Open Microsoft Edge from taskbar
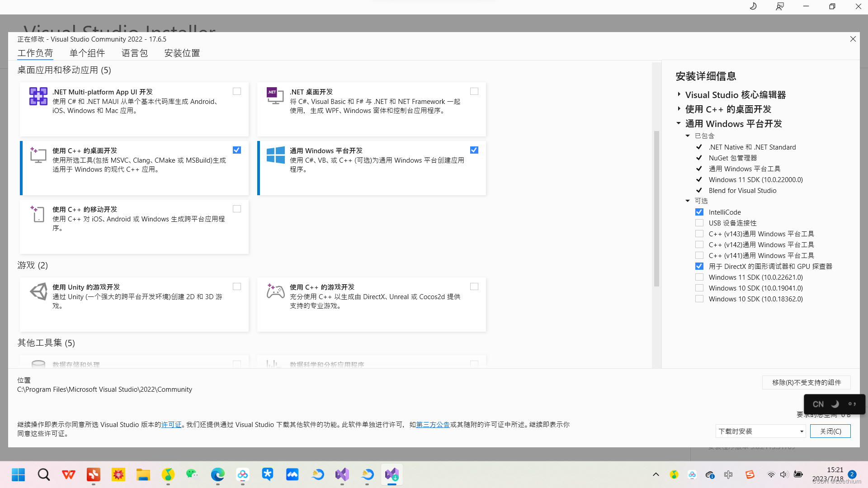 click(218, 474)
